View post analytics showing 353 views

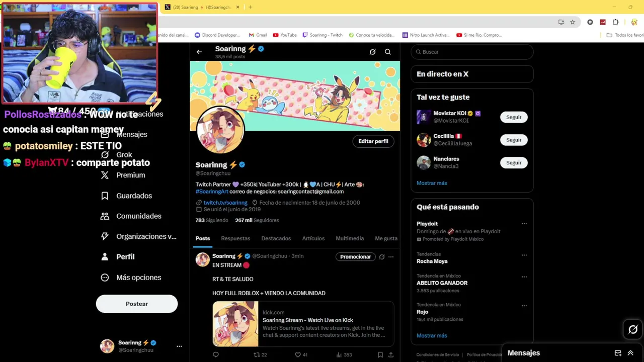(344, 355)
